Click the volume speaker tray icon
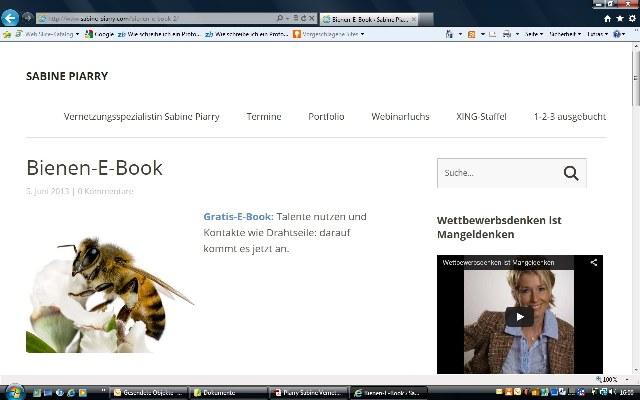This screenshot has width=640, height=400. click(x=611, y=392)
